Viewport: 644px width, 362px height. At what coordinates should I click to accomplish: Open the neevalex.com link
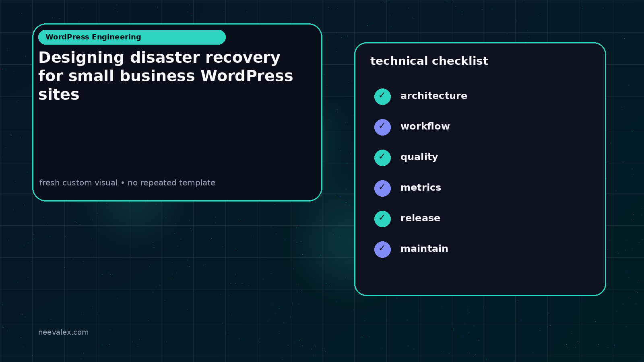click(x=63, y=332)
